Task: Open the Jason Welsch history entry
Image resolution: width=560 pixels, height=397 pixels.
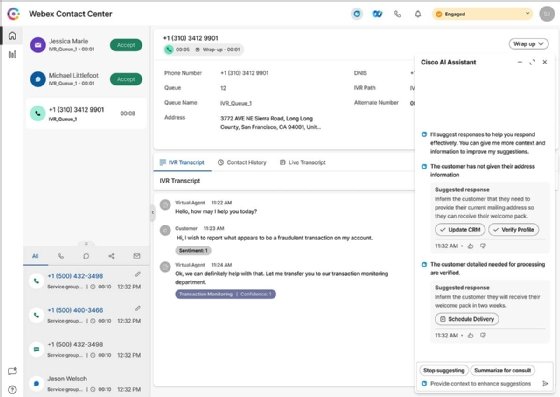Action: tap(86, 383)
